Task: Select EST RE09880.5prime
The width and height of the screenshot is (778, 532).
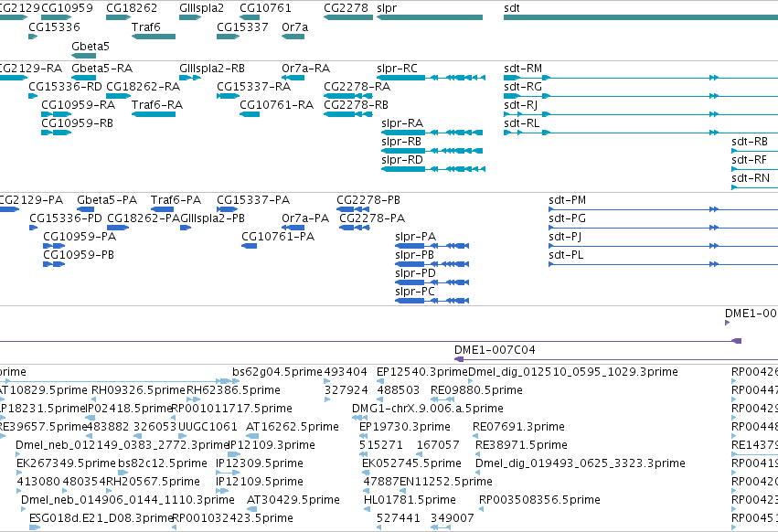Action: 476,390
